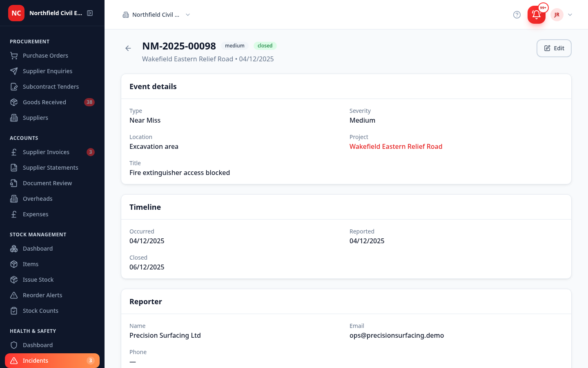Screen dimensions: 588x368
Task: Go back using the left arrow icon
Action: point(128,48)
